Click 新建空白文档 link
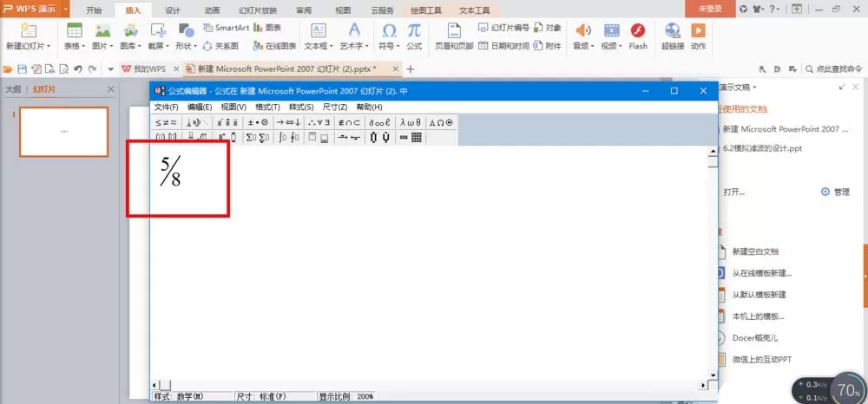The height and width of the screenshot is (404, 868). [756, 251]
